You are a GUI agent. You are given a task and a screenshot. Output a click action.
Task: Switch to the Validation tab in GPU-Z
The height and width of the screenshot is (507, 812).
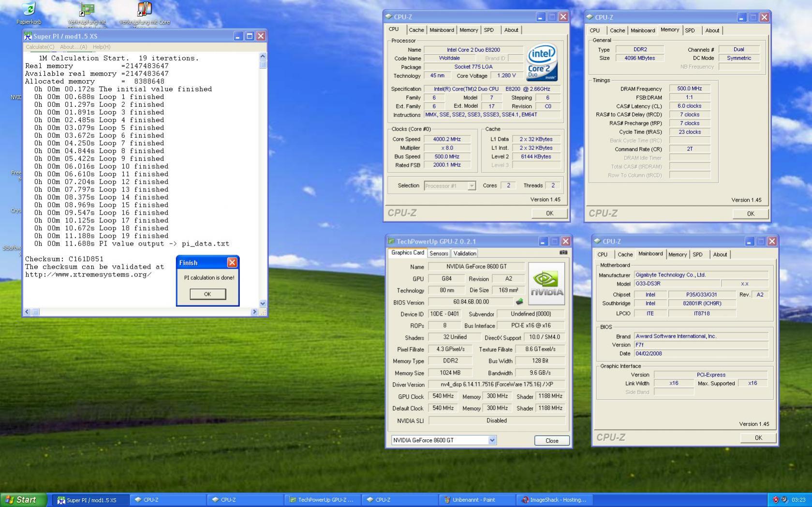tap(465, 253)
